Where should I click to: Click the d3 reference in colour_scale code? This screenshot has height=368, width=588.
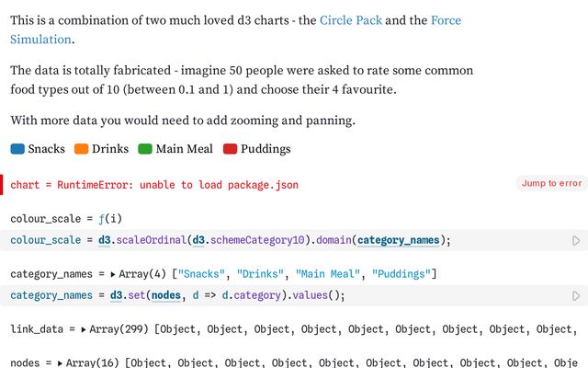pos(105,241)
